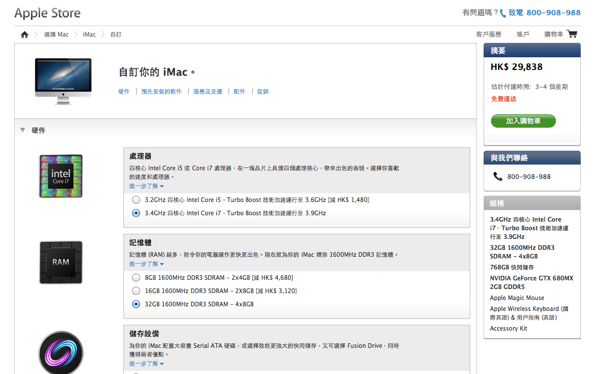Click 800-908-988 number in contact panel
Viewport: 600px width, 374px height.
point(529,176)
